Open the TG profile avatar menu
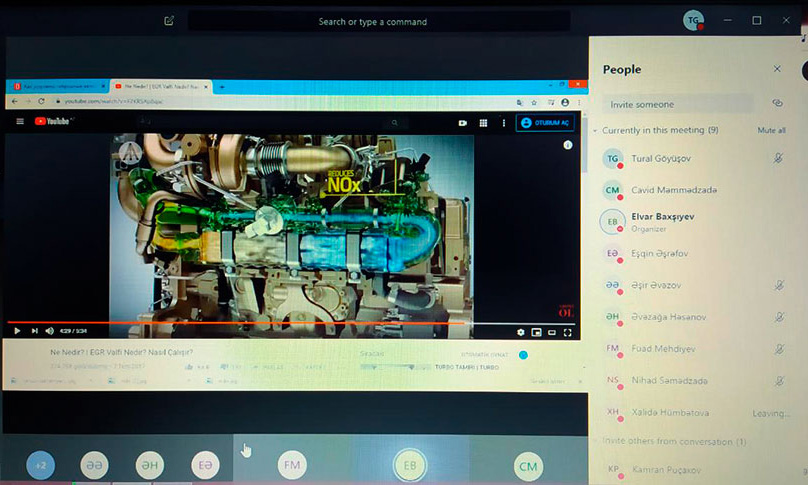 pyautogui.click(x=692, y=21)
